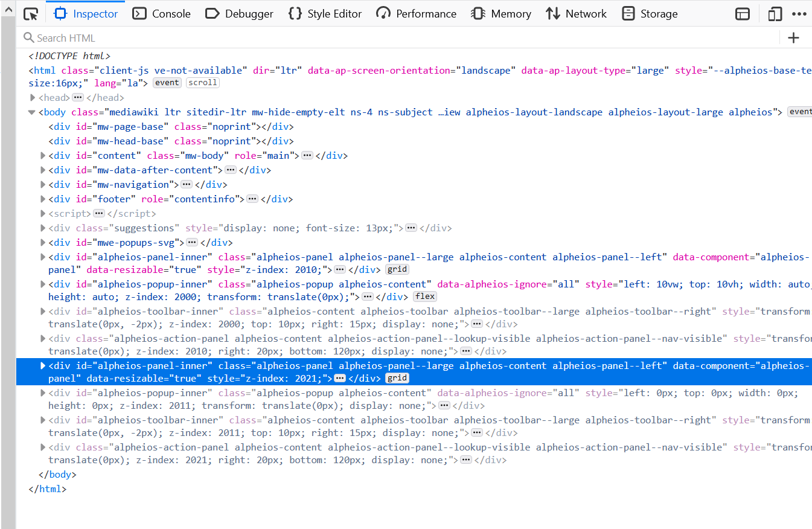This screenshot has height=529, width=812.
Task: Open the Storage tab
Action: coord(650,13)
